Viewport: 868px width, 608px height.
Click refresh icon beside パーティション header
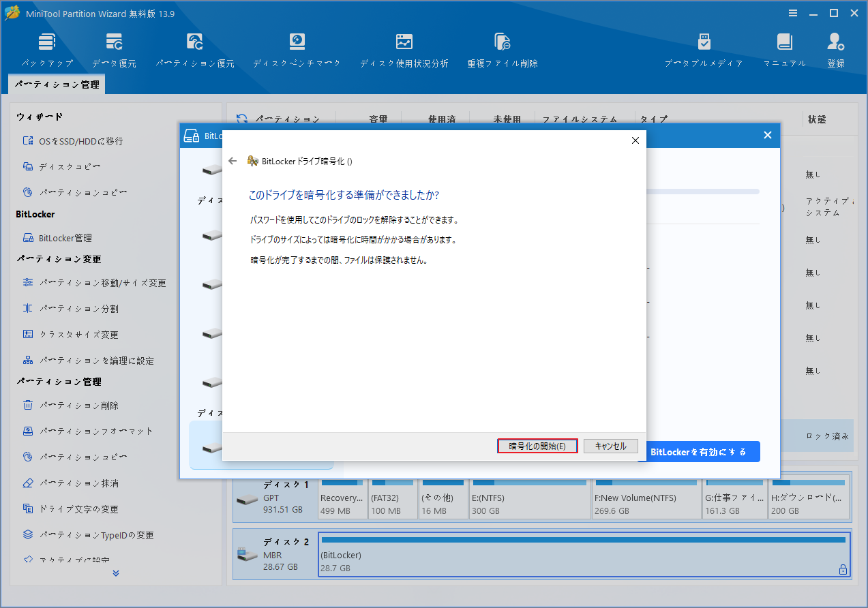pos(242,119)
